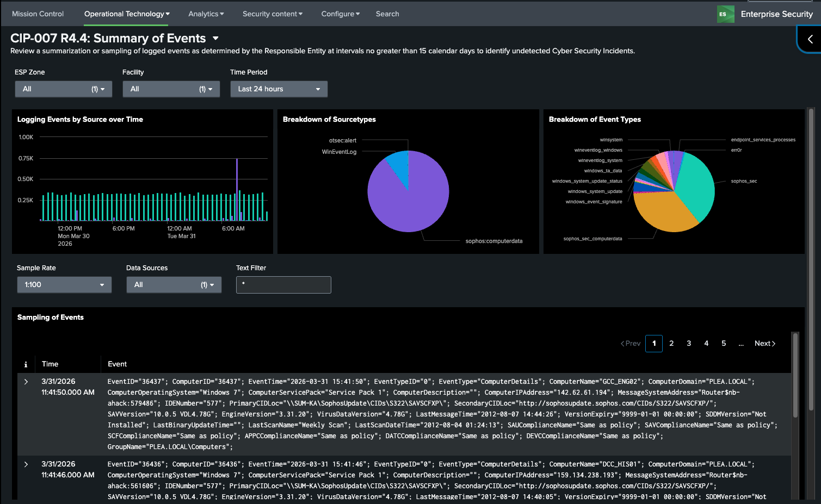Open the side panel with the left chevron
Screen dimensions: 821x504
point(810,39)
